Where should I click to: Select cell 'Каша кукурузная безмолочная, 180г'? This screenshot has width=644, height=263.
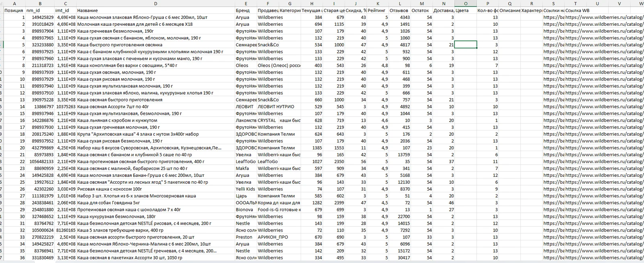coord(156,216)
